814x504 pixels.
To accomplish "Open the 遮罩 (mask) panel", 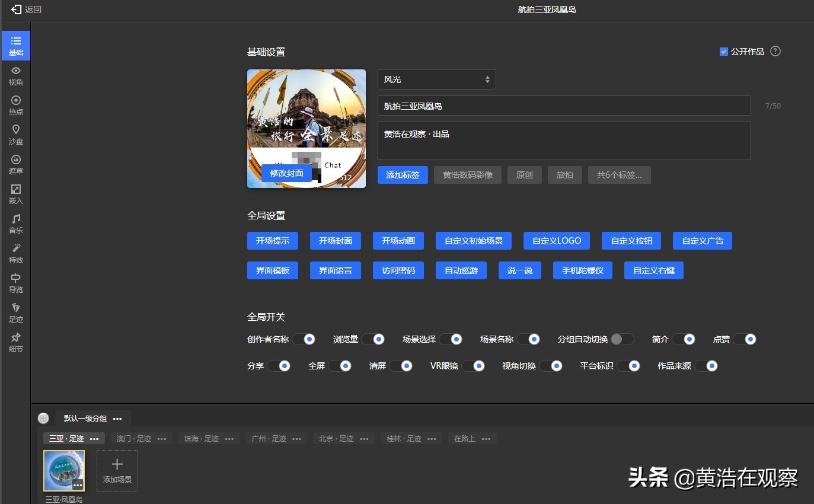I will coord(15,164).
